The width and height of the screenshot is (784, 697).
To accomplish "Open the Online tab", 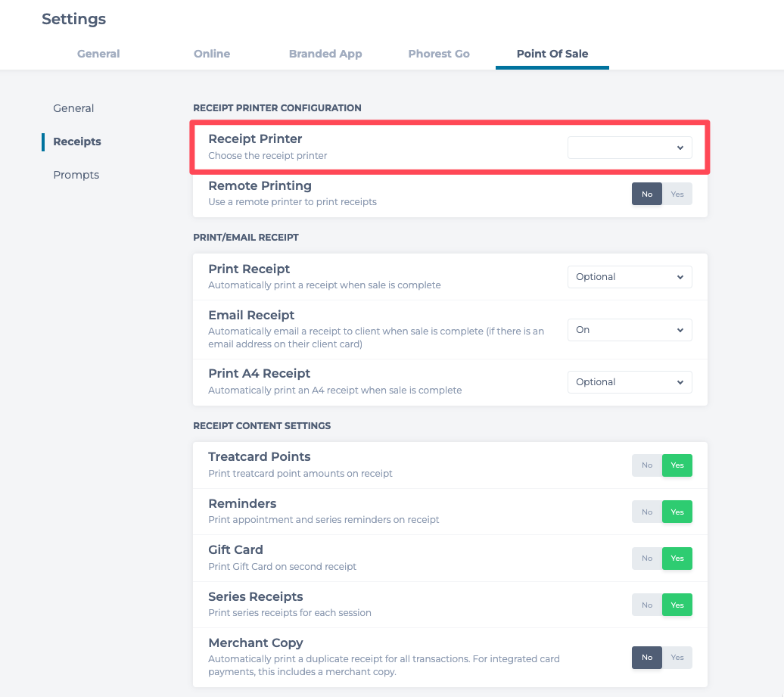I will coord(212,54).
